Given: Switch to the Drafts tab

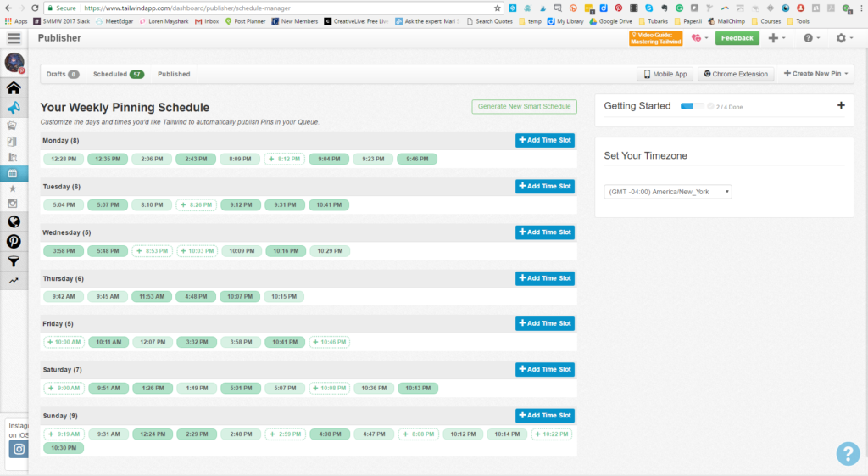Looking at the screenshot, I should coord(61,74).
